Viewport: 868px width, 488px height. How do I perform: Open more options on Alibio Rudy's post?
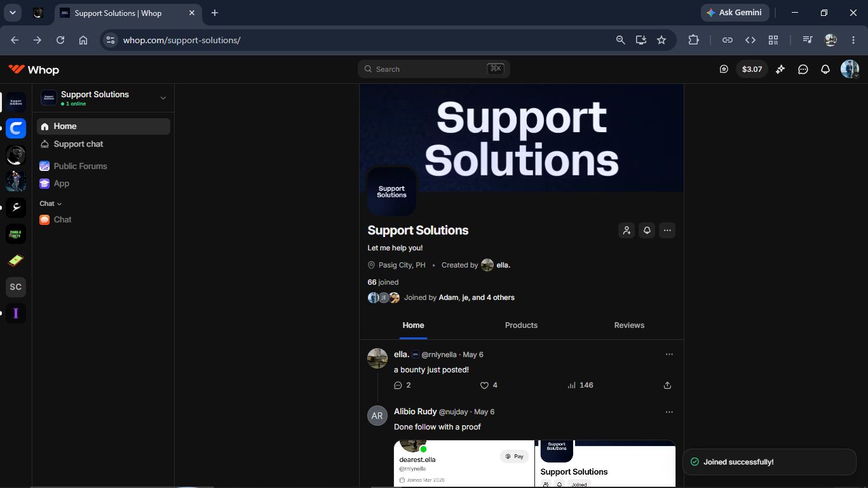669,412
